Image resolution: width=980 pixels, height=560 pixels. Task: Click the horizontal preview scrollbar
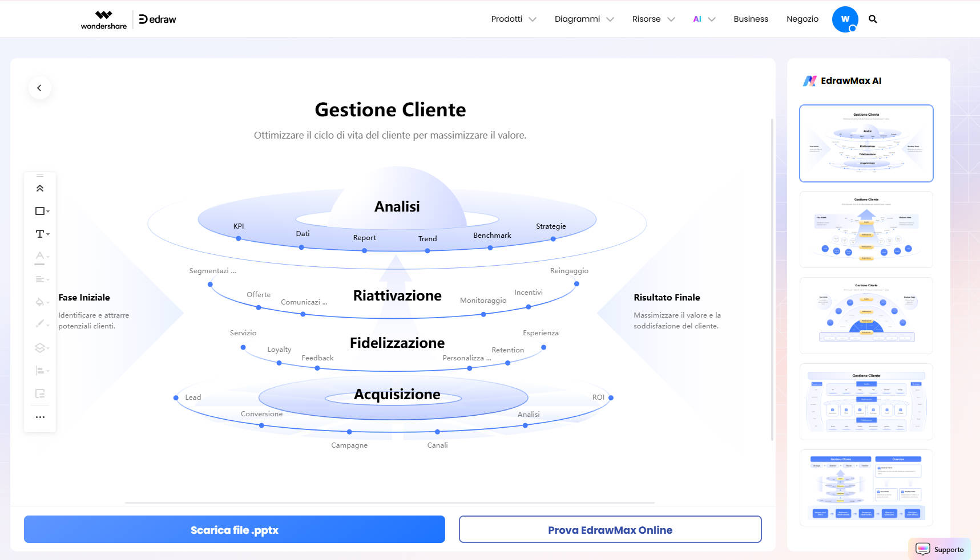(390, 503)
